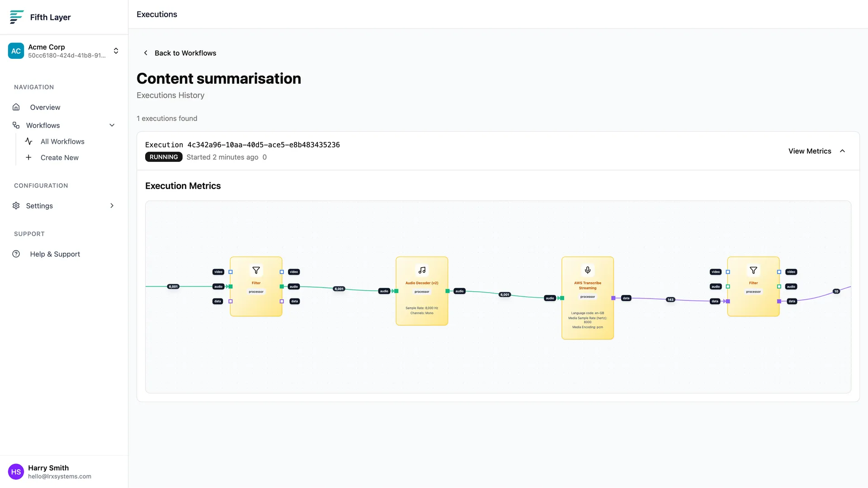This screenshot has width=868, height=488.
Task: Expand Settings using its right chevron
Action: [x=112, y=205]
